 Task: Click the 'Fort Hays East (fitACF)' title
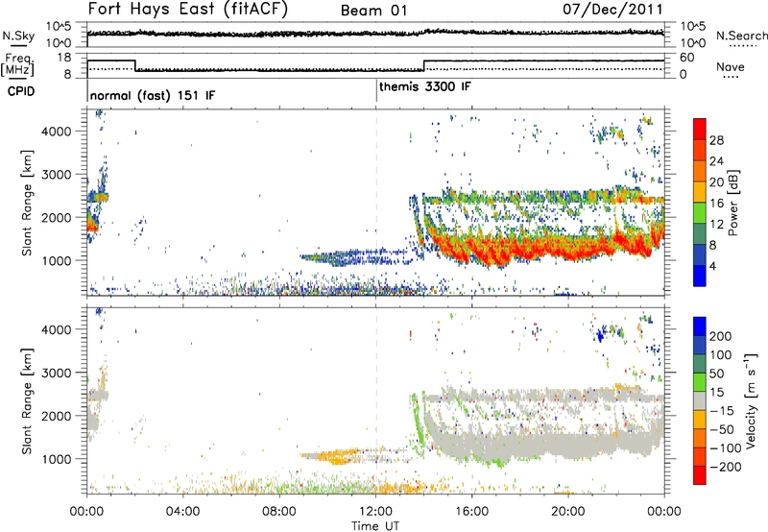tap(188, 9)
